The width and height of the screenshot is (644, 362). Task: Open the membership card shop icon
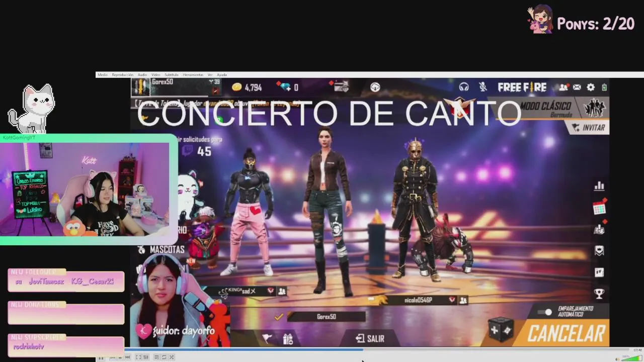[341, 86]
